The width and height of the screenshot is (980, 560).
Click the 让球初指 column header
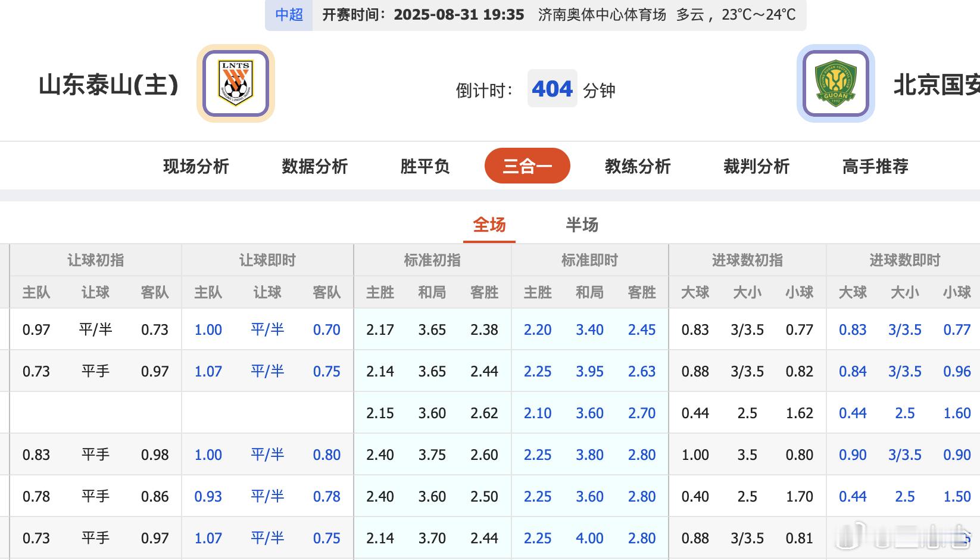pos(96,260)
